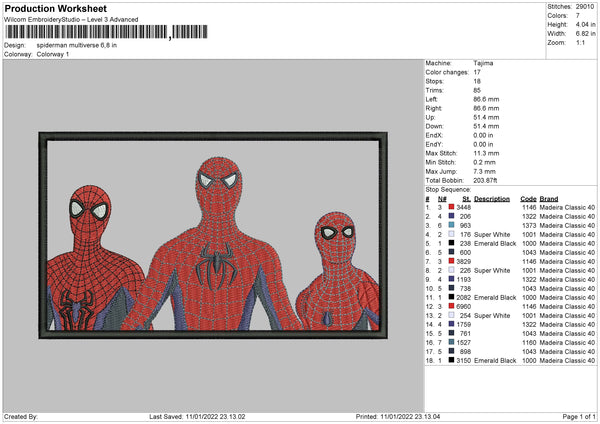
Task: Select the red swatch in stop 12
Action: click(452, 305)
